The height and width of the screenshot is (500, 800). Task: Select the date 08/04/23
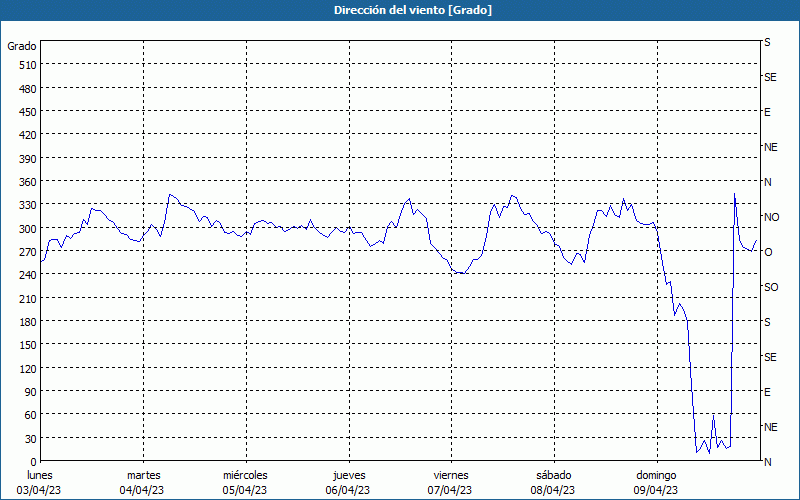pyautogui.click(x=553, y=490)
